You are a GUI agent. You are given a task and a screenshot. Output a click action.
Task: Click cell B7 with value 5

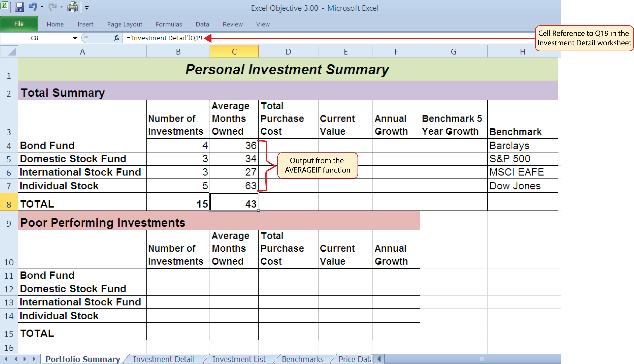(x=178, y=186)
